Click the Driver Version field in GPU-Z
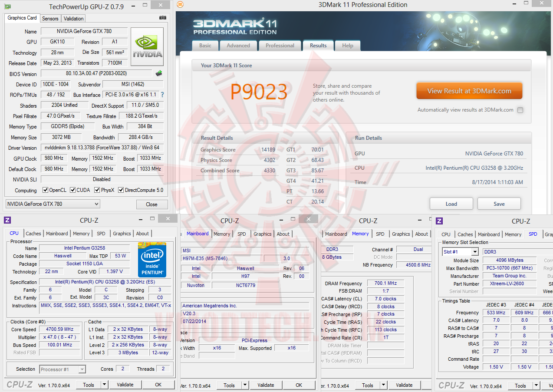This screenshot has width=553, height=392. click(x=102, y=148)
